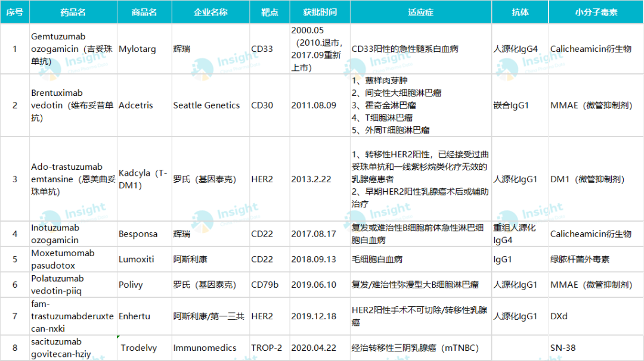
Task: Click the Mylotarg trade name cell
Action: [x=144, y=49]
